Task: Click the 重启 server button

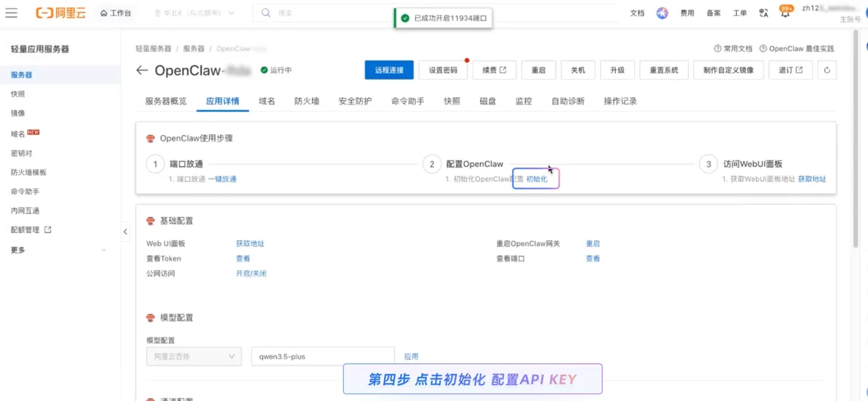Action: tap(539, 70)
